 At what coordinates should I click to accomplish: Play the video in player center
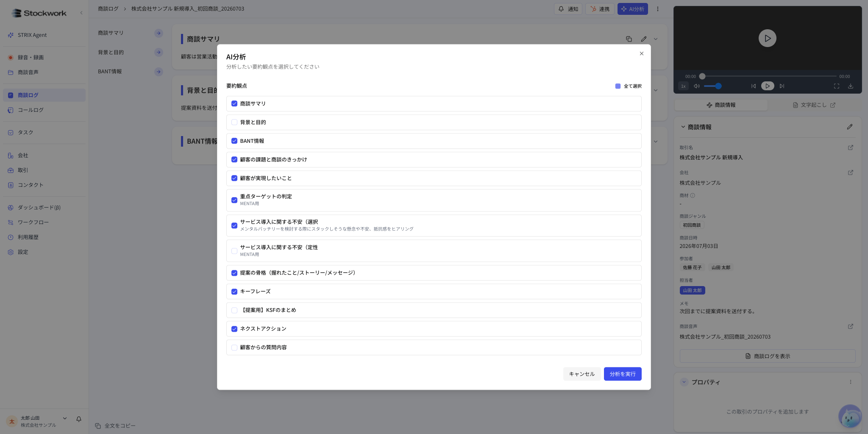(768, 38)
